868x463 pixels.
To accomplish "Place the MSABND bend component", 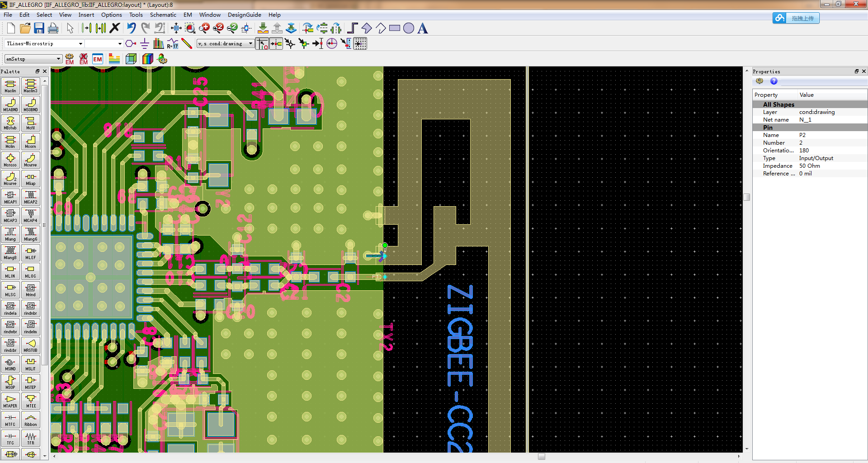I will coord(10,104).
